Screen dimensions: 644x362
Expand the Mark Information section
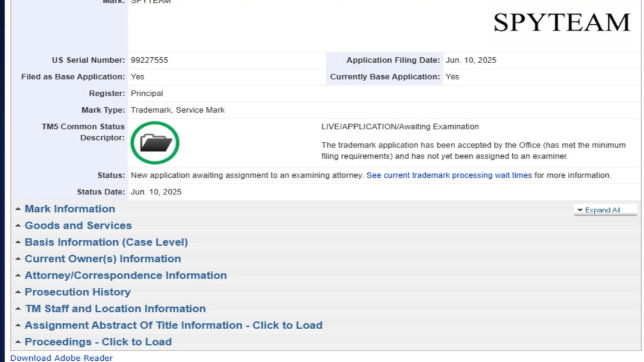(69, 209)
